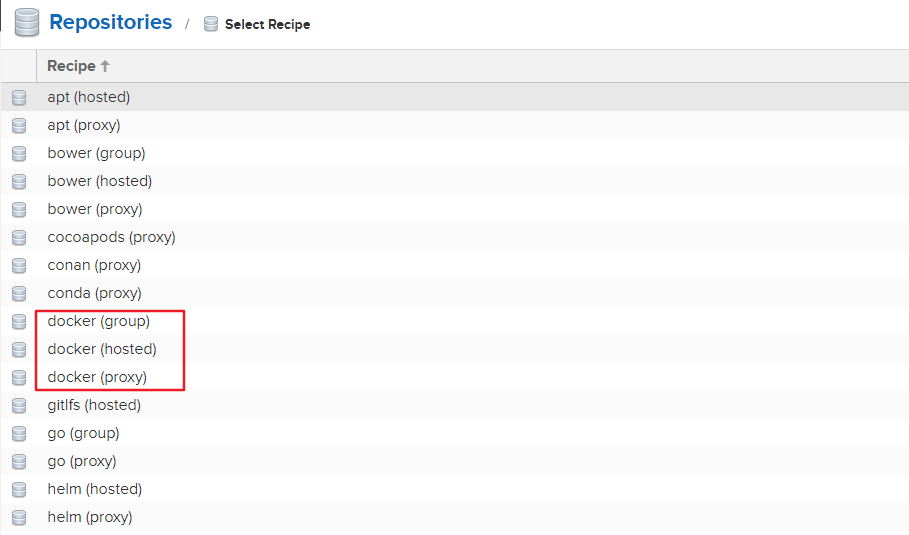Pick the conda (proxy) recipe

[x=94, y=293]
